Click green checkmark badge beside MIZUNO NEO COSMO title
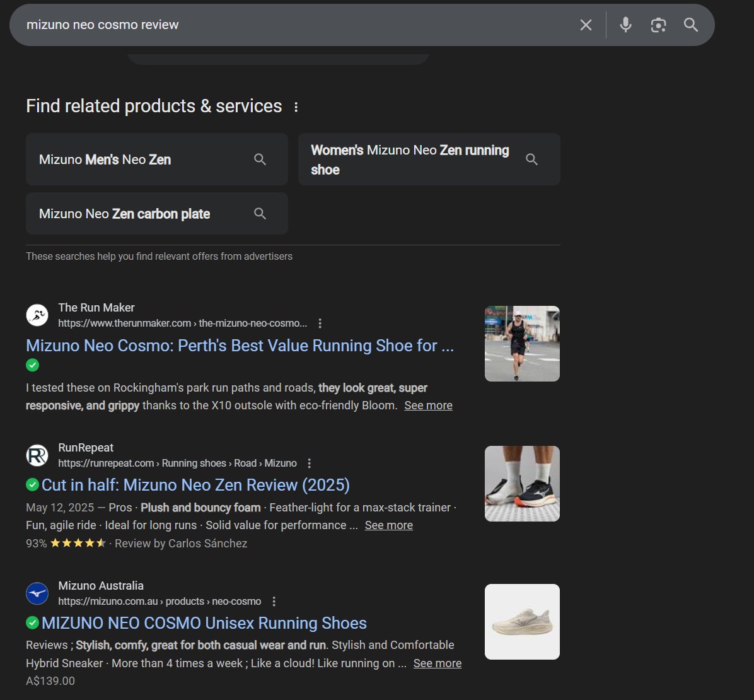 click(33, 622)
